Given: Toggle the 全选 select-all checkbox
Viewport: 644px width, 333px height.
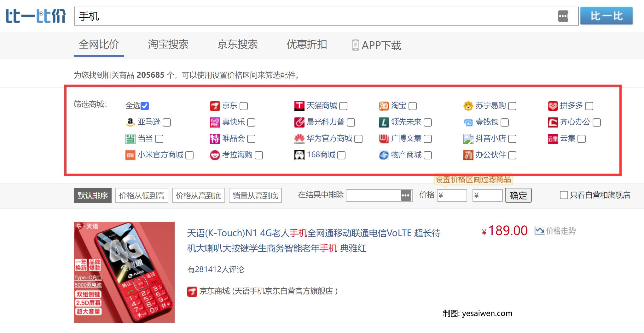Looking at the screenshot, I should click(x=145, y=106).
